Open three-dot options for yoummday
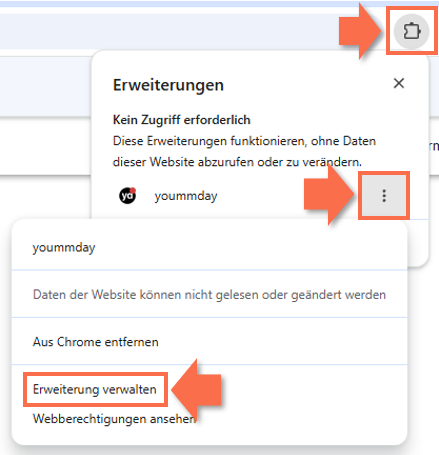Screen dimensions: 439x455 coord(384,196)
